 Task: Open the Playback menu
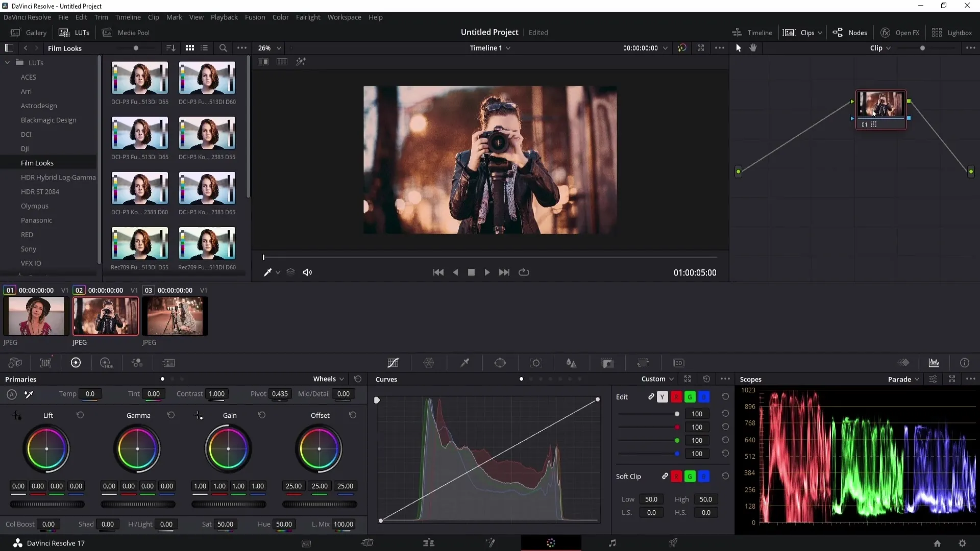click(224, 17)
